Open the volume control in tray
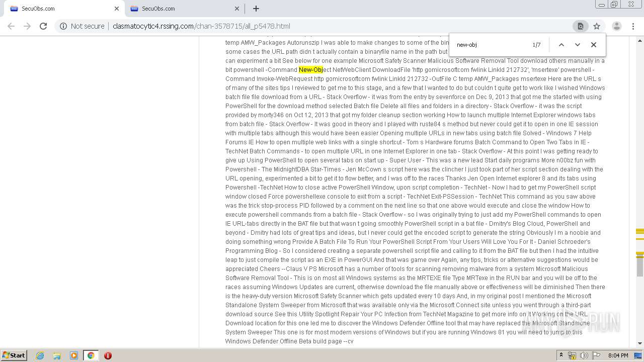Viewport: 644px width, 362px height. click(x=584, y=355)
